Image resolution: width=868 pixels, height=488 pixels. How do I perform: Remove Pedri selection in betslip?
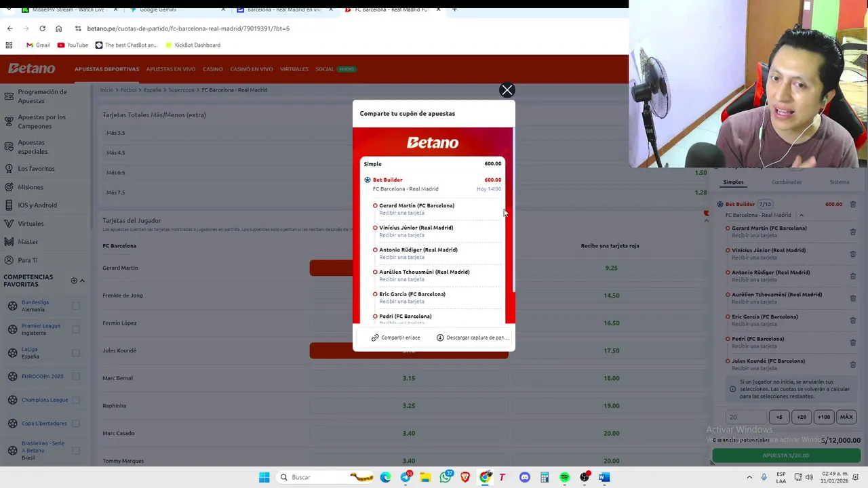(x=852, y=342)
